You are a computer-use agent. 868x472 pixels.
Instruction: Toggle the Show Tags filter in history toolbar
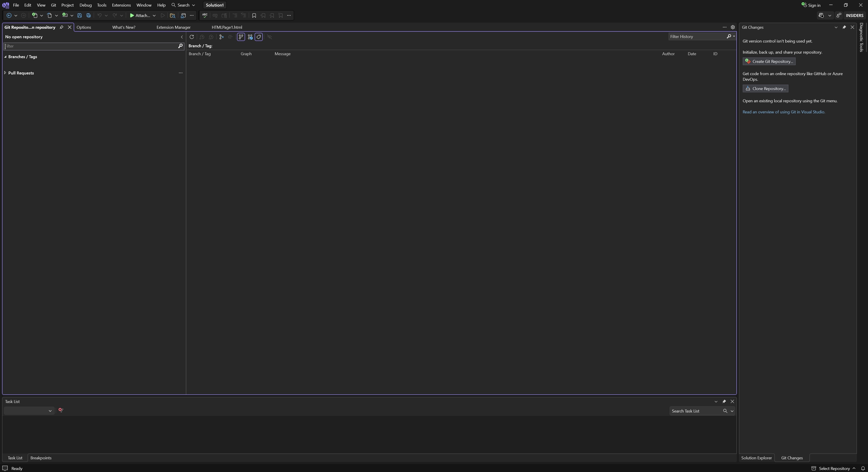click(259, 37)
